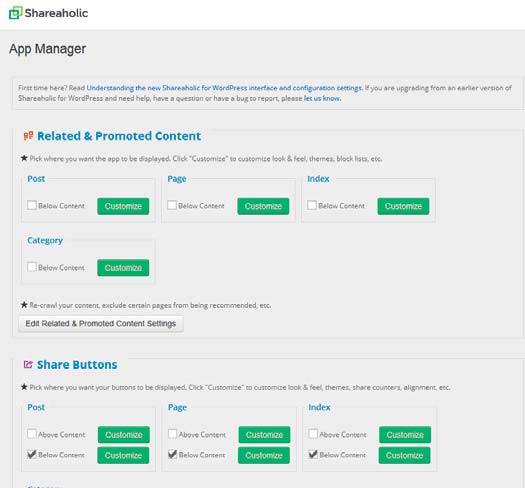
Task: Click 'Pick where you want your buttons' hint
Action: (x=240, y=388)
